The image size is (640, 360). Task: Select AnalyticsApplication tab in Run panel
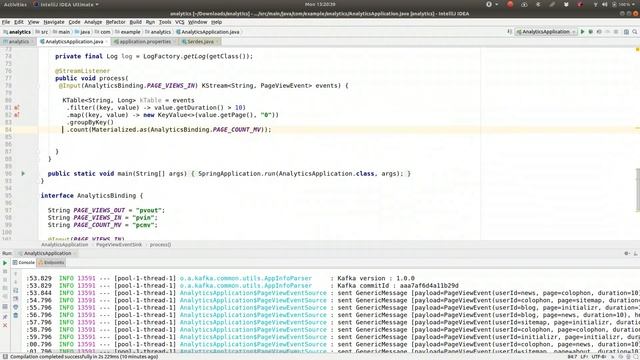tap(47, 253)
